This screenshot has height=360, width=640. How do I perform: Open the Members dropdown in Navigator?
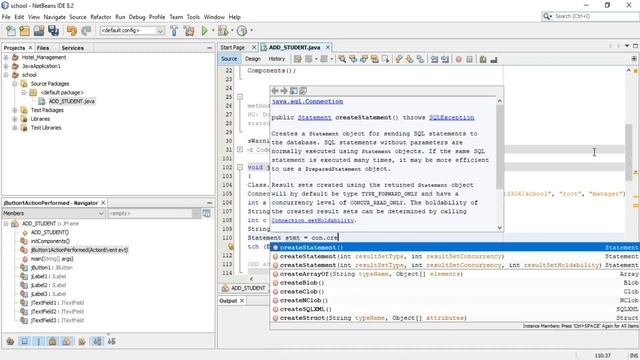53,213
